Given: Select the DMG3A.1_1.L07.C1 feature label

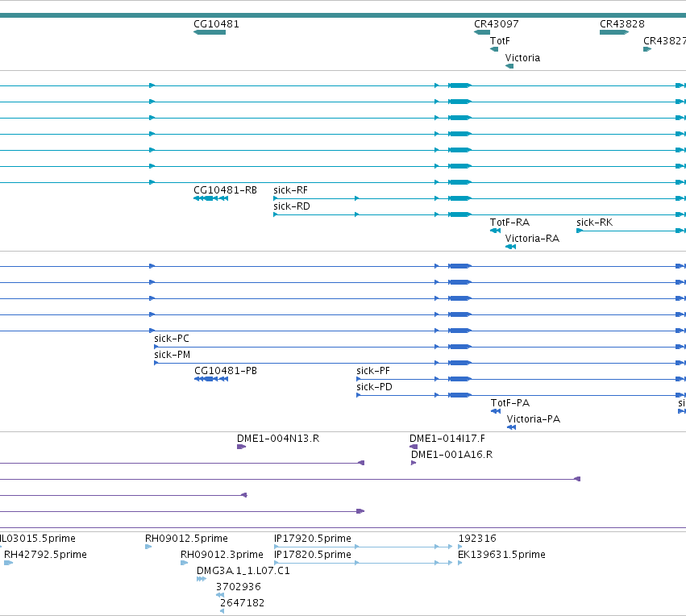Looking at the screenshot, I should click(x=243, y=571).
